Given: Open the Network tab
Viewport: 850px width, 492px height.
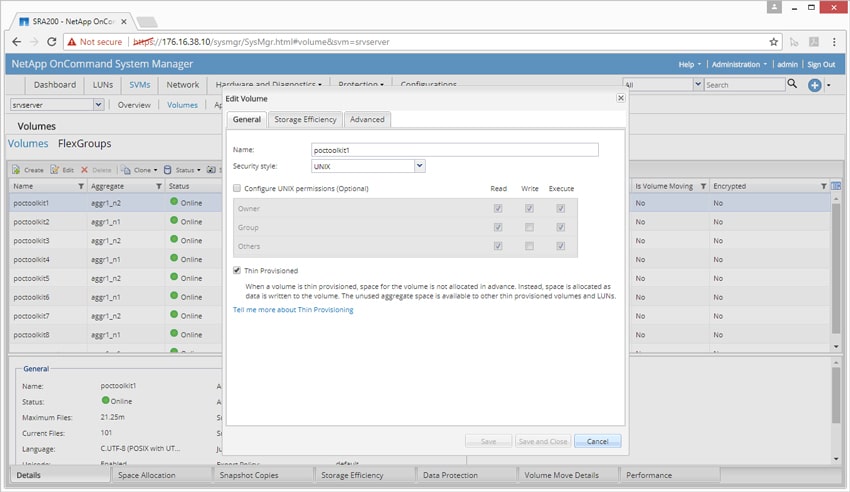Looking at the screenshot, I should (183, 85).
